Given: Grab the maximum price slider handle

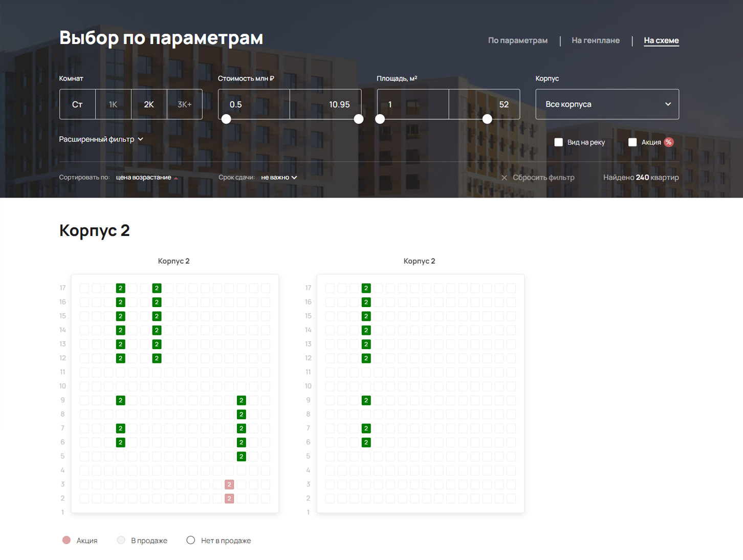Looking at the screenshot, I should [359, 119].
